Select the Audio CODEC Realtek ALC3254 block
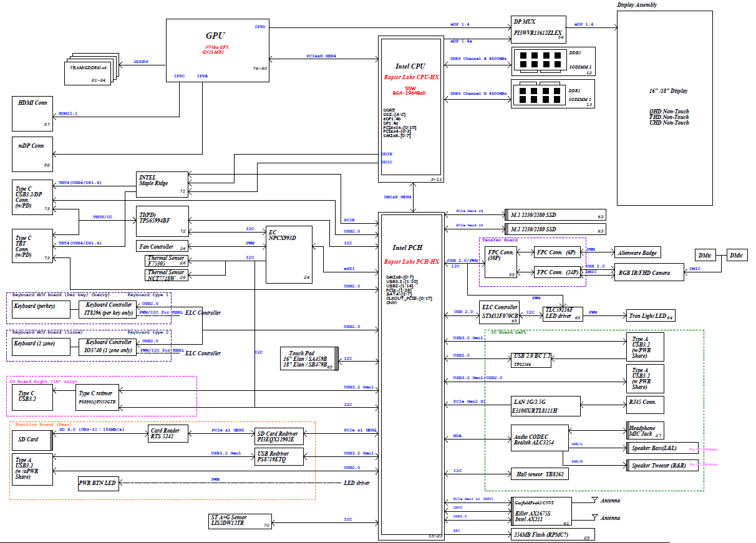The image size is (756, 543). click(x=539, y=438)
